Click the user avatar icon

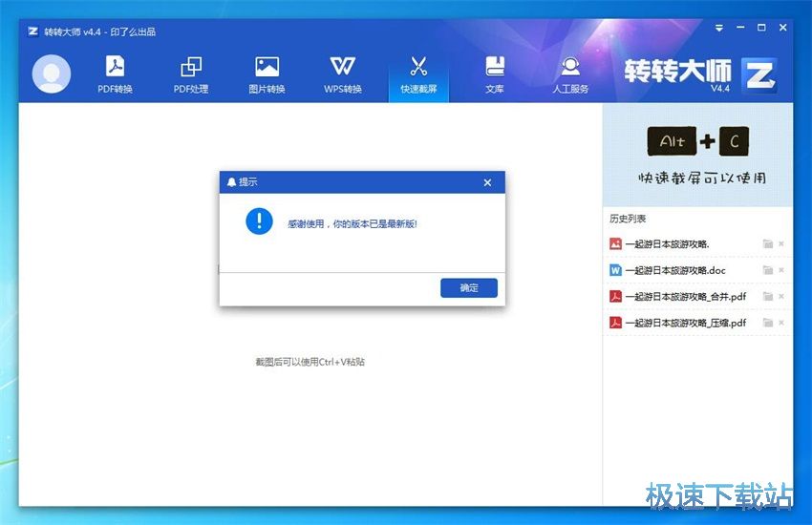pos(52,73)
